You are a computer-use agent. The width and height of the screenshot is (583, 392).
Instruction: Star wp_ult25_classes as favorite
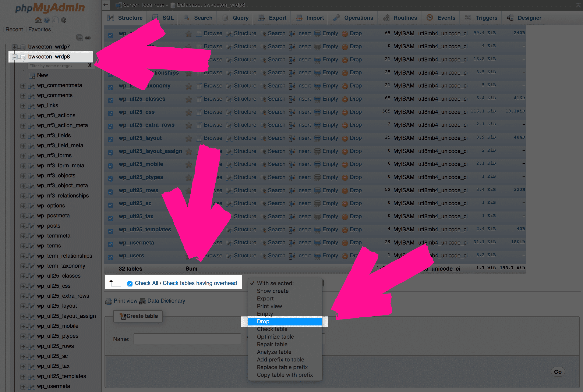(189, 99)
